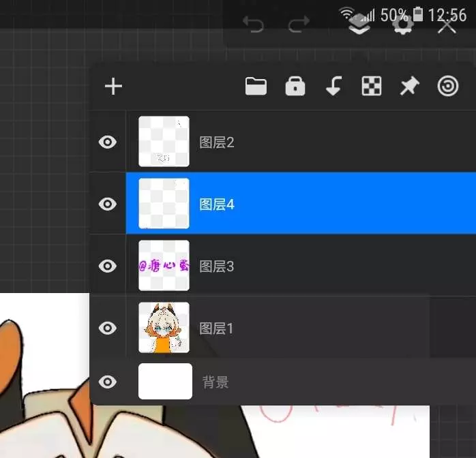
Task: Open the layers stack icon
Action: coord(359,26)
